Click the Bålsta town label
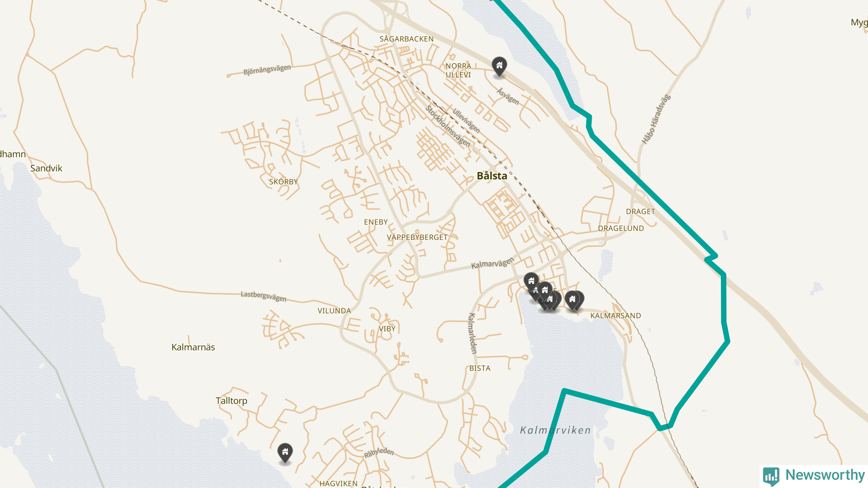This screenshot has width=868, height=488. [x=492, y=176]
